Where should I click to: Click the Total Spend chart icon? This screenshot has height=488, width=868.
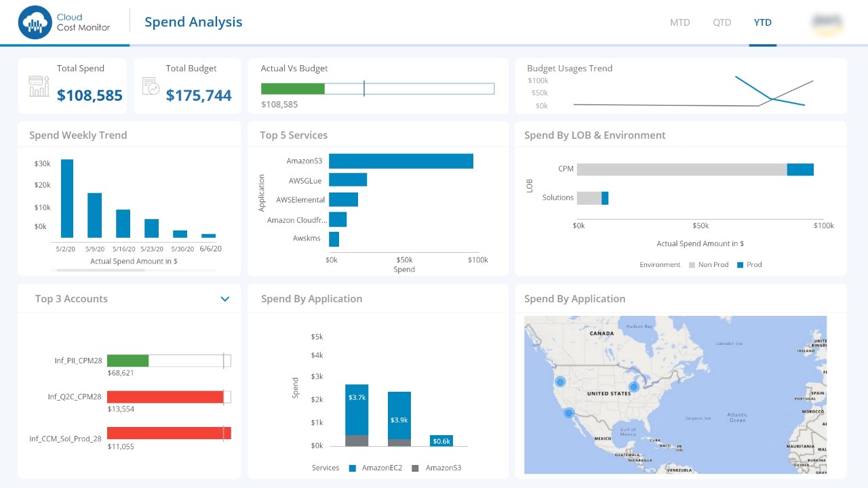(x=39, y=86)
